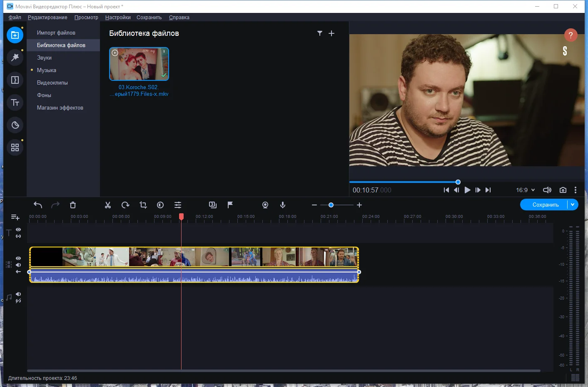This screenshot has height=387, width=588.
Task: Click the red playhead marker
Action: tap(181, 217)
